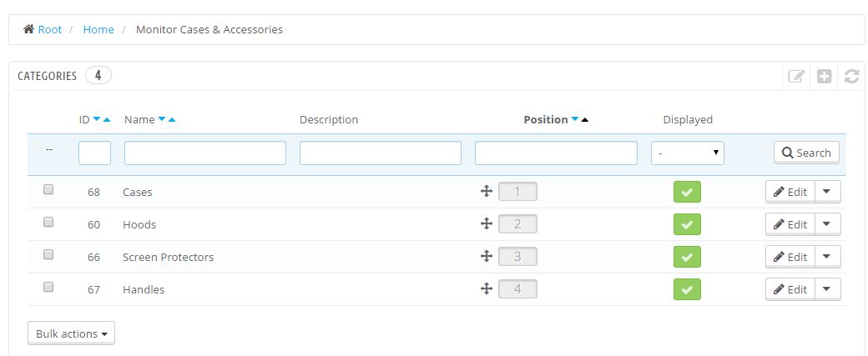Open the Handles category name
Viewport: 868px width, 356px height.
[144, 289]
